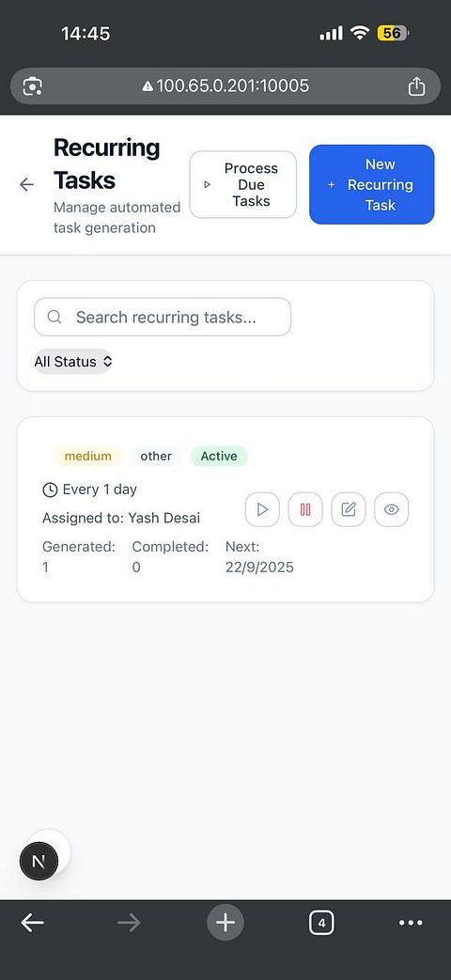The height and width of the screenshot is (980, 451).
Task: Open a new tab with the plus button
Action: click(225, 922)
